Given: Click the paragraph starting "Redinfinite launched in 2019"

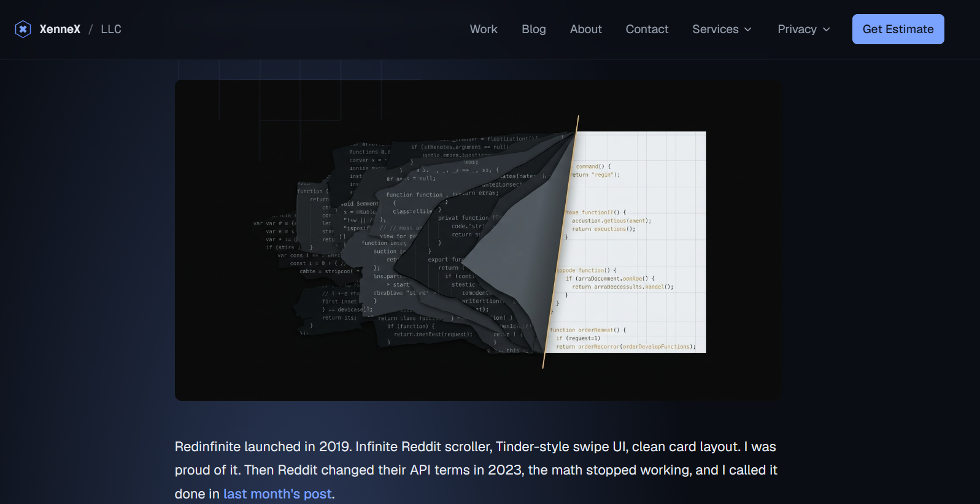Looking at the screenshot, I should pyautogui.click(x=476, y=470).
